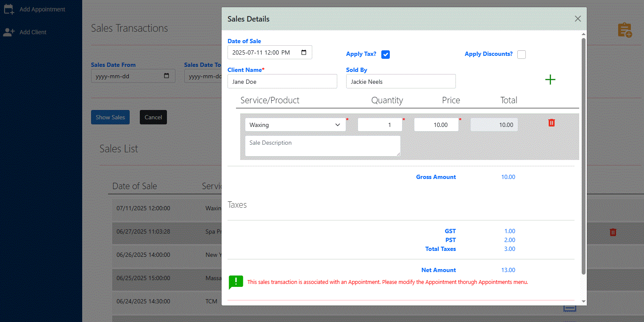
Task: Close the Sales Details dialog
Action: coord(577,19)
